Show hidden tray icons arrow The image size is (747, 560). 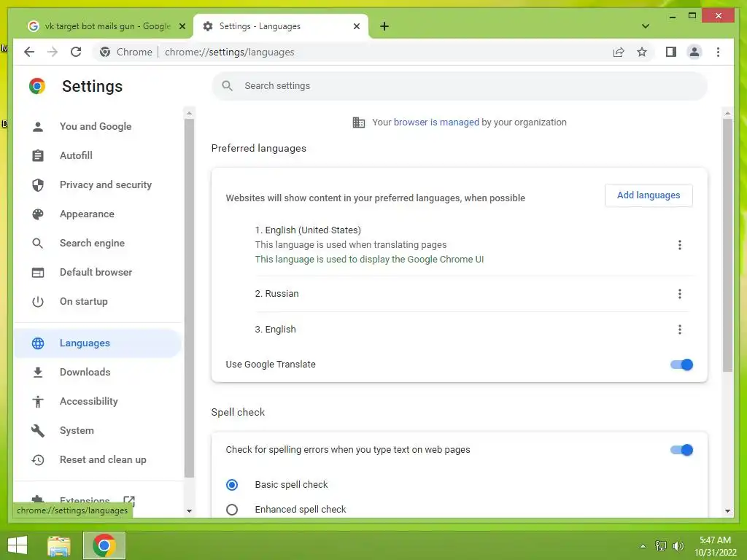click(643, 546)
